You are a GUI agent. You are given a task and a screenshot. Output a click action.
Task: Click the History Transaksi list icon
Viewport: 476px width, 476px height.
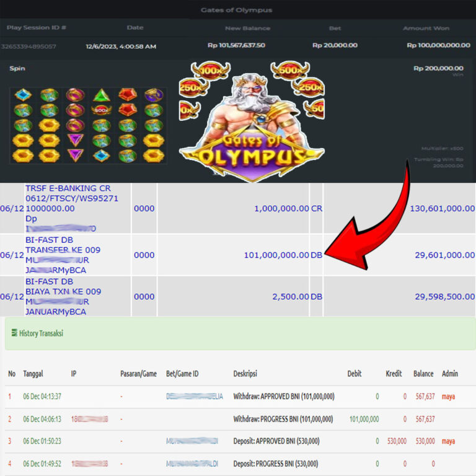(x=14, y=333)
